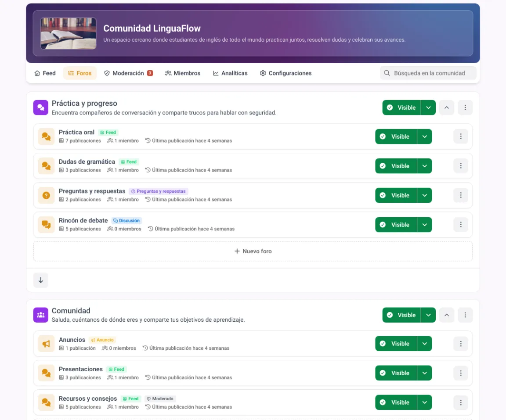This screenshot has width=506, height=420.
Task: Open more options for Presentaciones
Action: (x=461, y=373)
